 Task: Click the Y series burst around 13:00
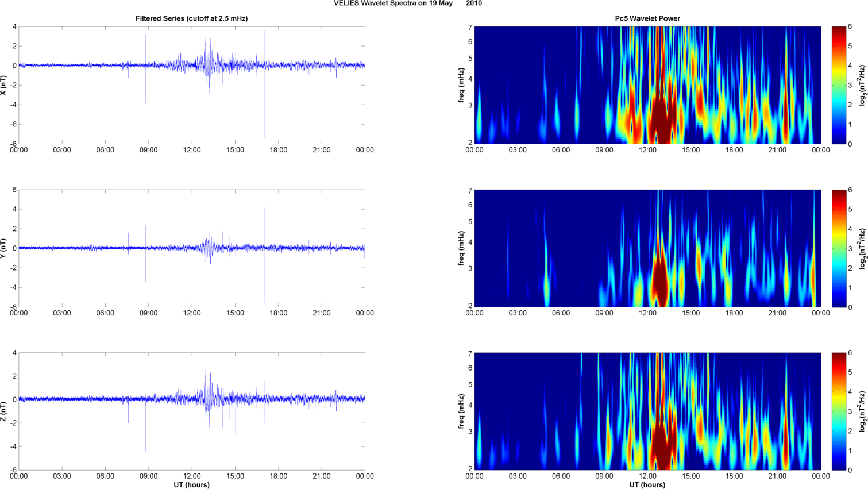(209, 248)
